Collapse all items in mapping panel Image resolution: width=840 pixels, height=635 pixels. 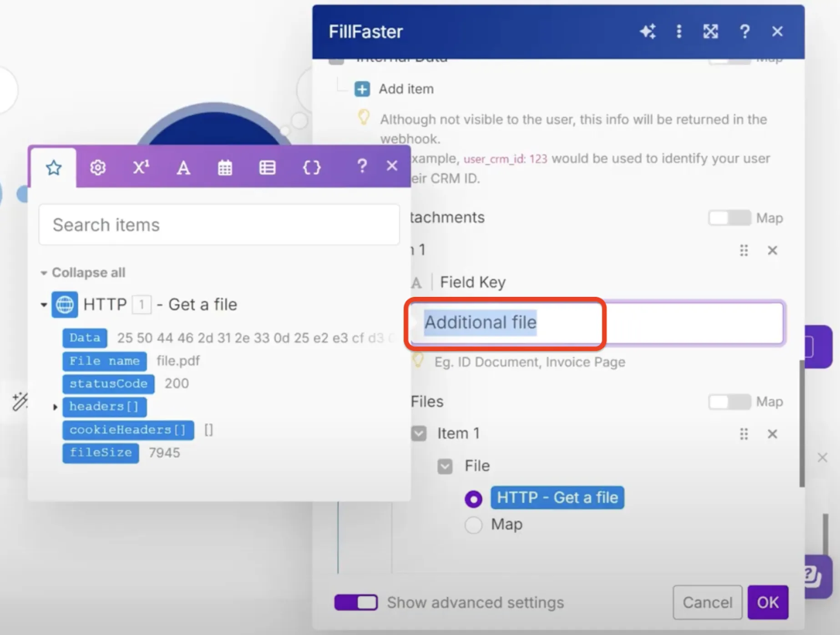83,272
